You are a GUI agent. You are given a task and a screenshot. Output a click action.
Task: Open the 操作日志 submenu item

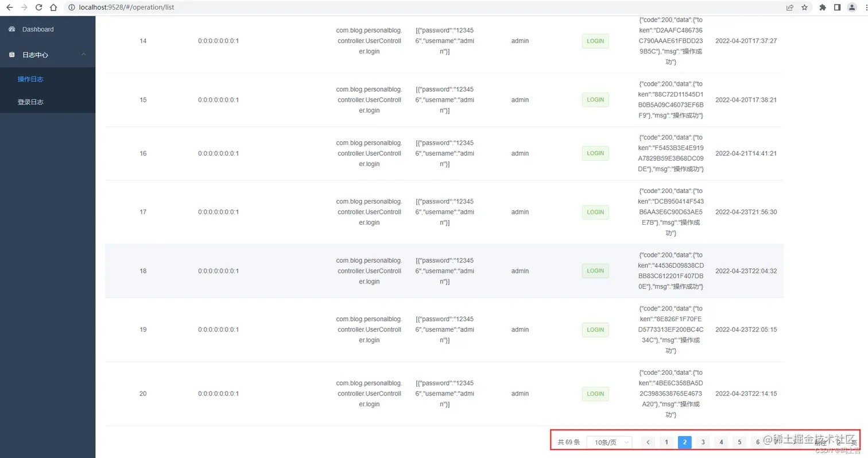click(x=48, y=79)
